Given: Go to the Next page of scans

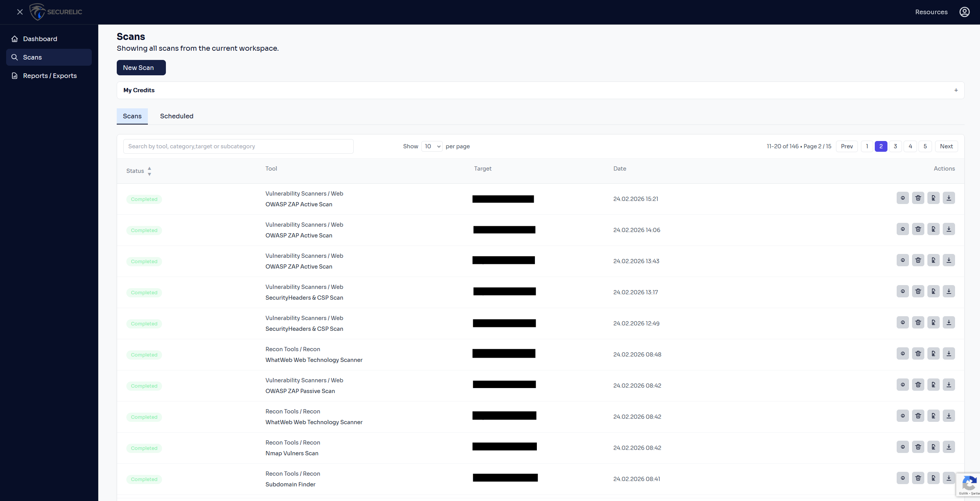Looking at the screenshot, I should pyautogui.click(x=946, y=146).
